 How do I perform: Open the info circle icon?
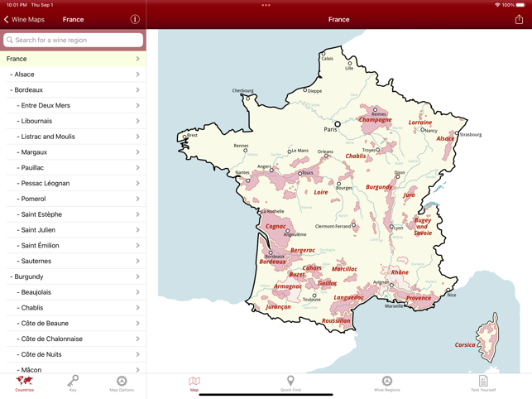(135, 19)
